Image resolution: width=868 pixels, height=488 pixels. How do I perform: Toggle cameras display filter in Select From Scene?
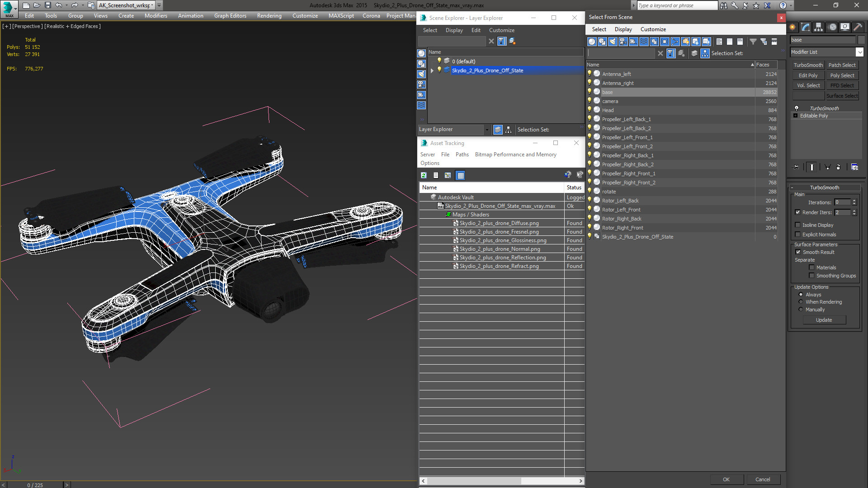point(623,42)
